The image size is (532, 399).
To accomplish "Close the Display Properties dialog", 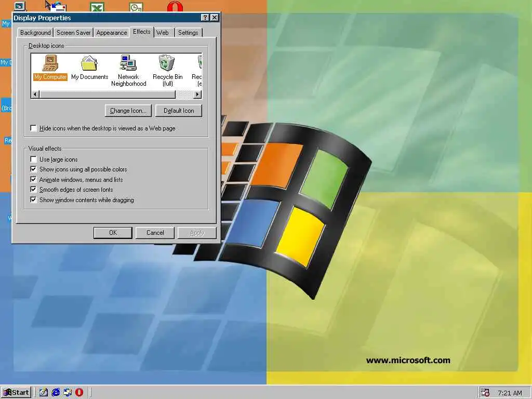I will 215,18.
